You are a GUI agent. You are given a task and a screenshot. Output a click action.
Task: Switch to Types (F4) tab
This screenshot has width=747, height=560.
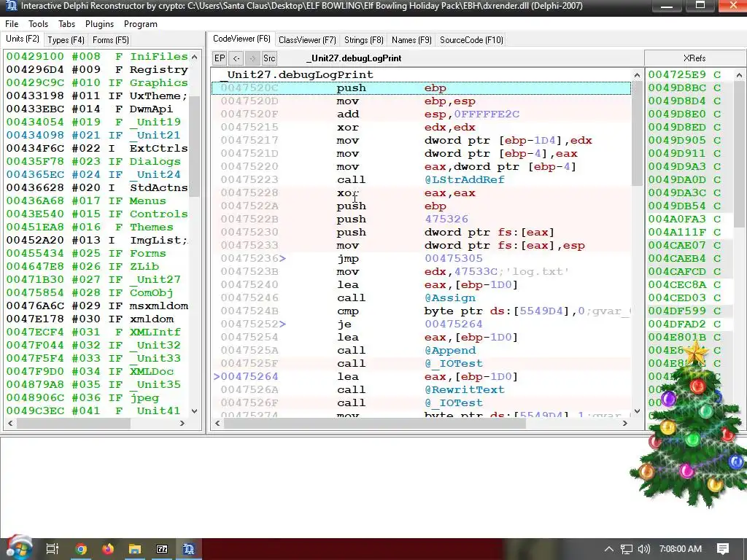pyautogui.click(x=66, y=40)
